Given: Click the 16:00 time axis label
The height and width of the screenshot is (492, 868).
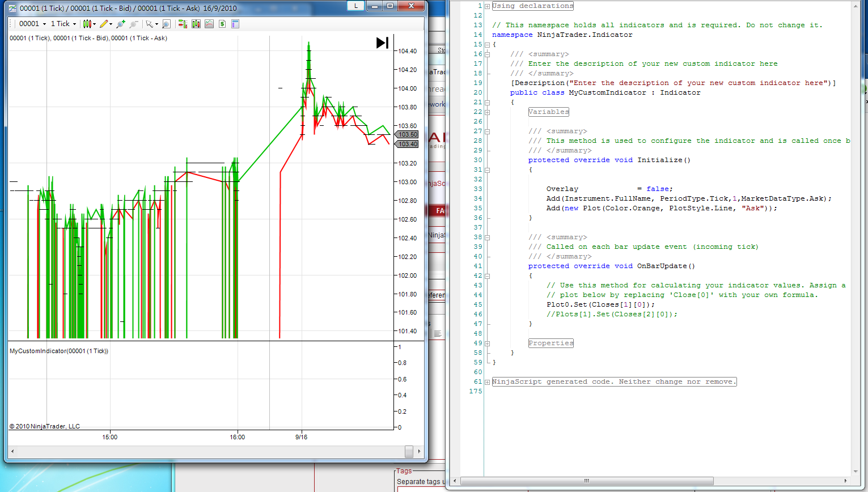Looking at the screenshot, I should (238, 437).
